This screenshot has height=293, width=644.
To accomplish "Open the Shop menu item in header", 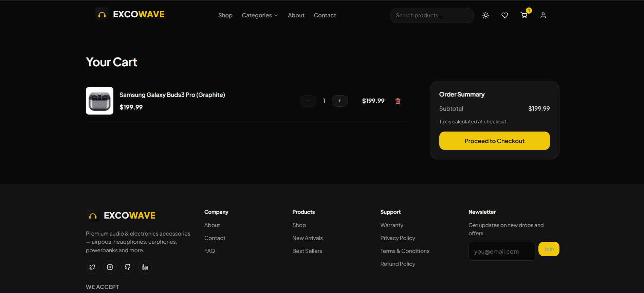I will (x=225, y=15).
